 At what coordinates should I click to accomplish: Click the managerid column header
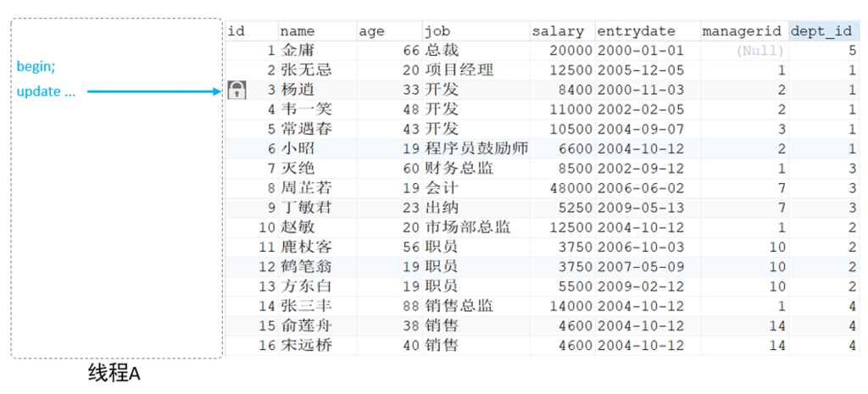click(742, 31)
